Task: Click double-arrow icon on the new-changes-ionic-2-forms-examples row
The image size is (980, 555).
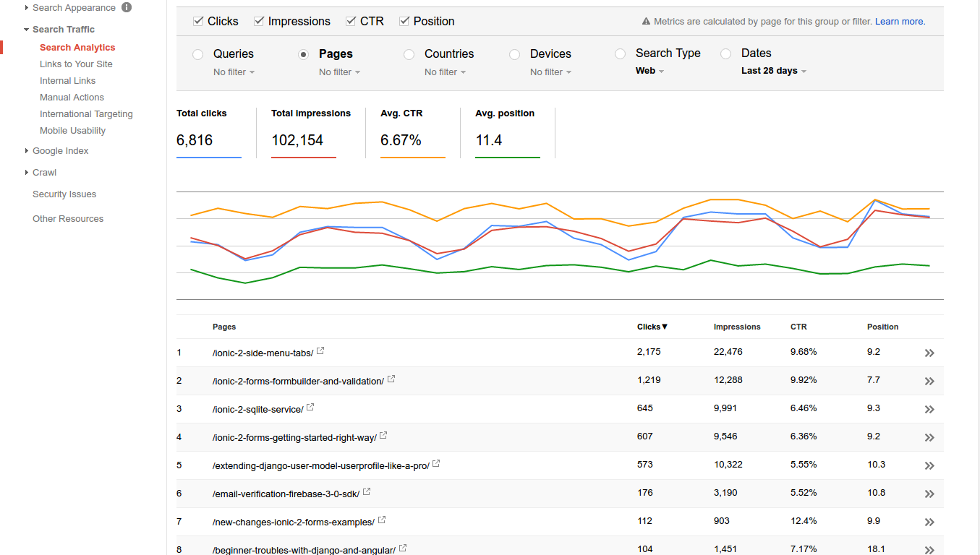Action: click(x=929, y=522)
